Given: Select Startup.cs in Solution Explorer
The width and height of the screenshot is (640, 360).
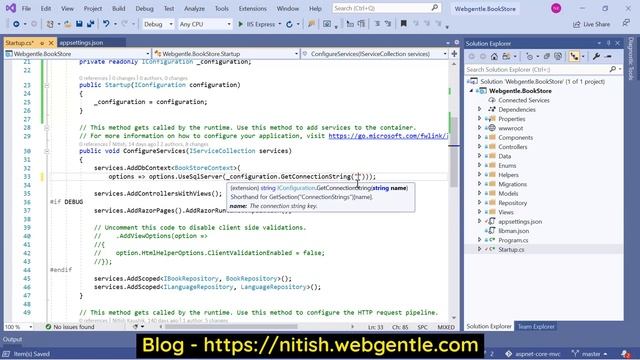Looking at the screenshot, I should point(511,249).
